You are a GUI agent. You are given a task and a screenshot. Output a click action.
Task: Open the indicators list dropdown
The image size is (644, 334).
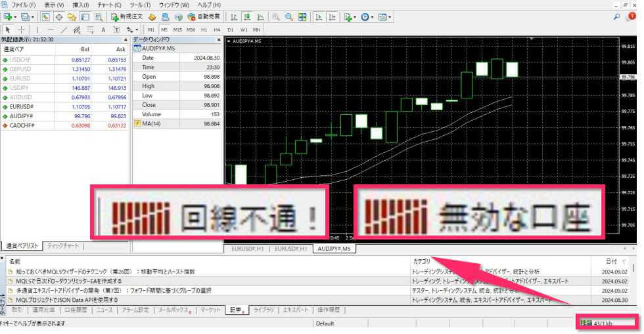(x=350, y=17)
